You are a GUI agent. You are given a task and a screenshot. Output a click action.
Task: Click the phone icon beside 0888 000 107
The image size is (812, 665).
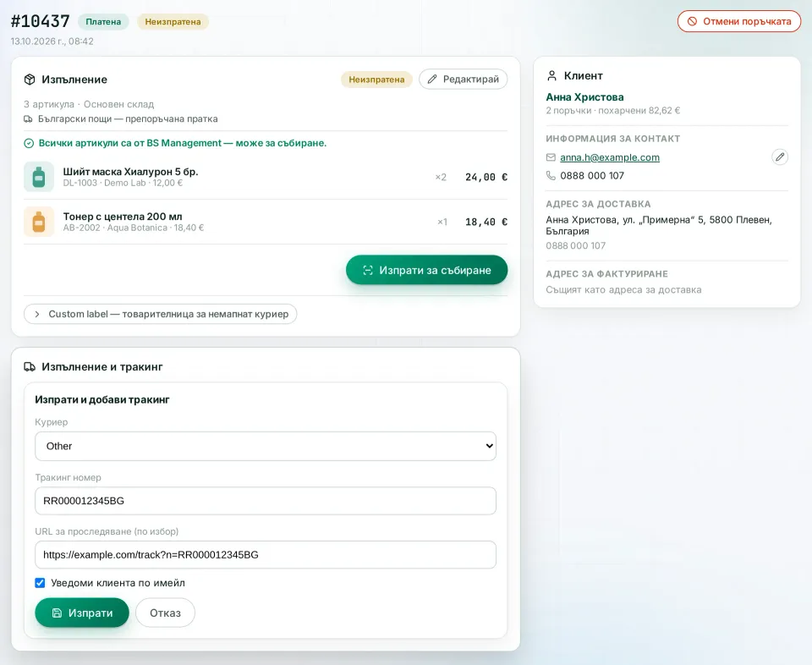(x=551, y=176)
